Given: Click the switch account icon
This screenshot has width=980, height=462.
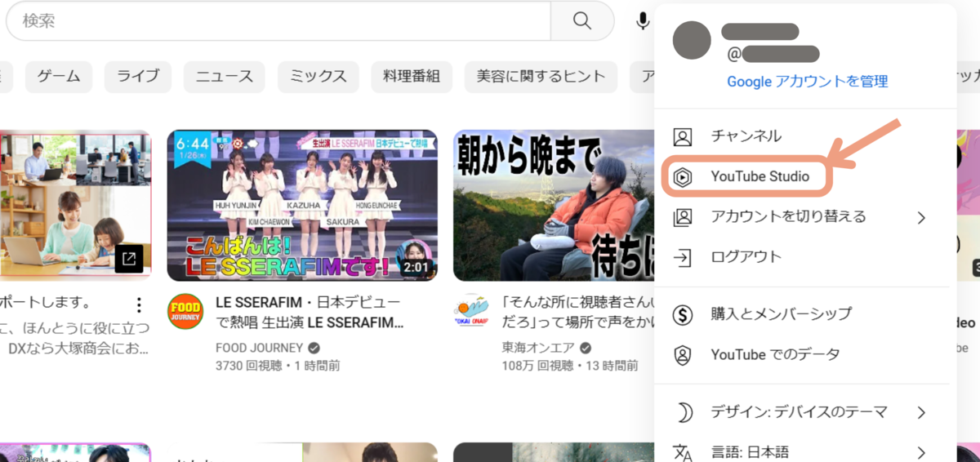Looking at the screenshot, I should point(682,217).
